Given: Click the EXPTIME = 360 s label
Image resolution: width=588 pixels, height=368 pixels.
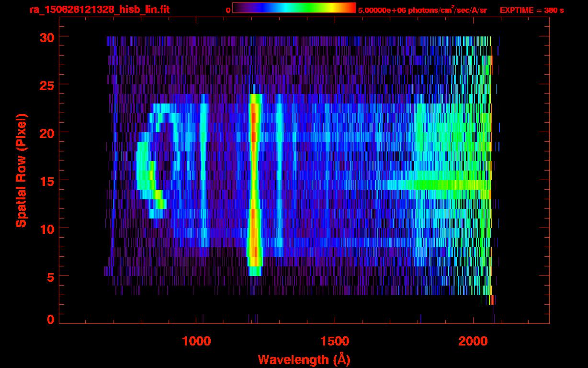Looking at the screenshot, I should pyautogui.click(x=531, y=10).
